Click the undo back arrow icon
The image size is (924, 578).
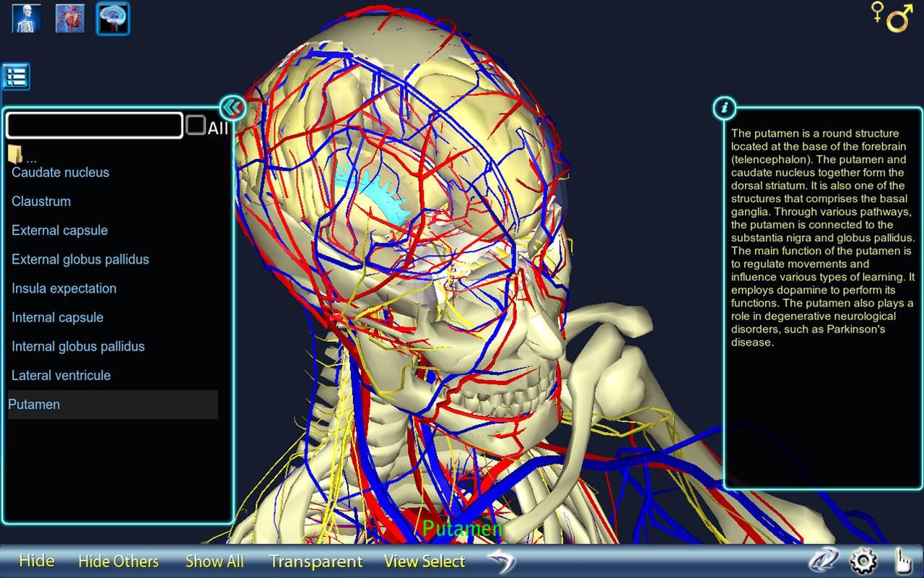click(502, 560)
